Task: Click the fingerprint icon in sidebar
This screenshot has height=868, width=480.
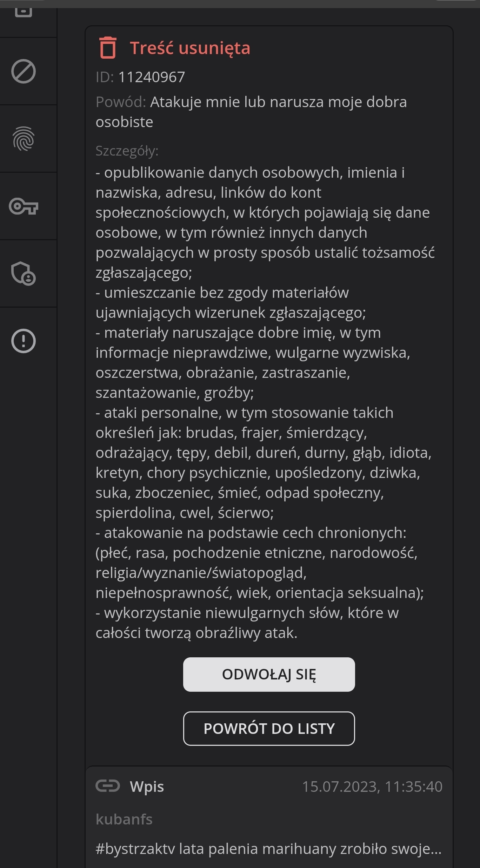Action: tap(24, 139)
